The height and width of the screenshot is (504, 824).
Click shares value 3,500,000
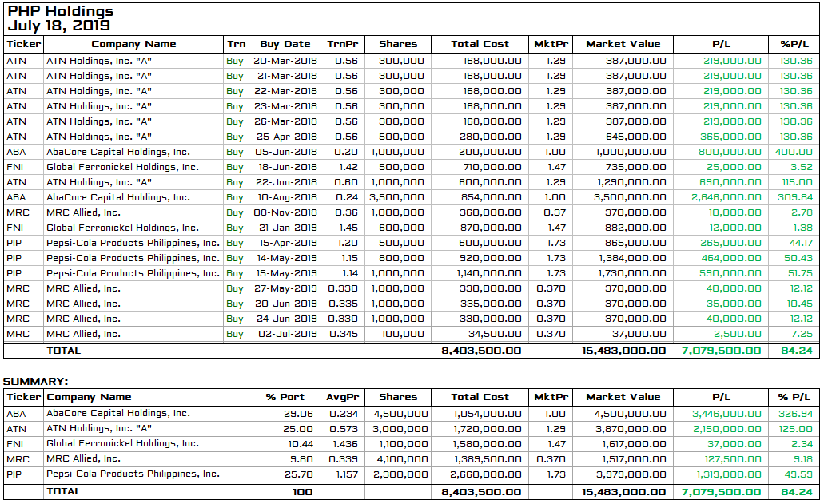(396, 198)
